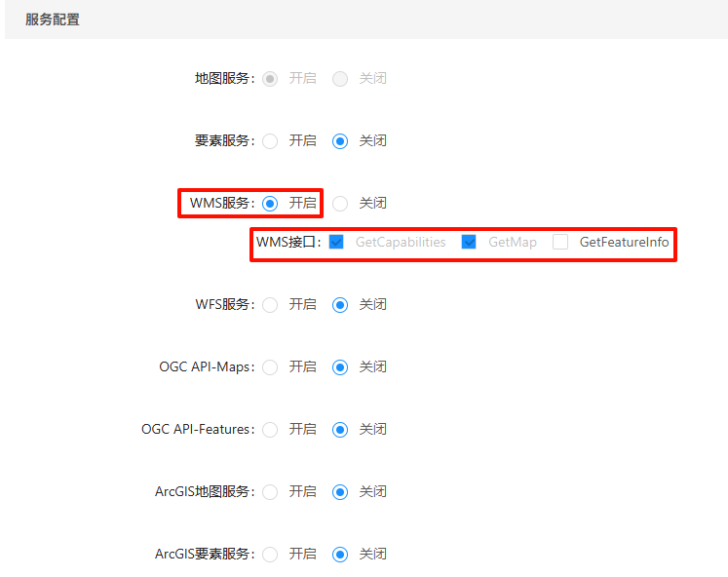Turn on ArcGIS要素服务 via 开启

point(270,554)
